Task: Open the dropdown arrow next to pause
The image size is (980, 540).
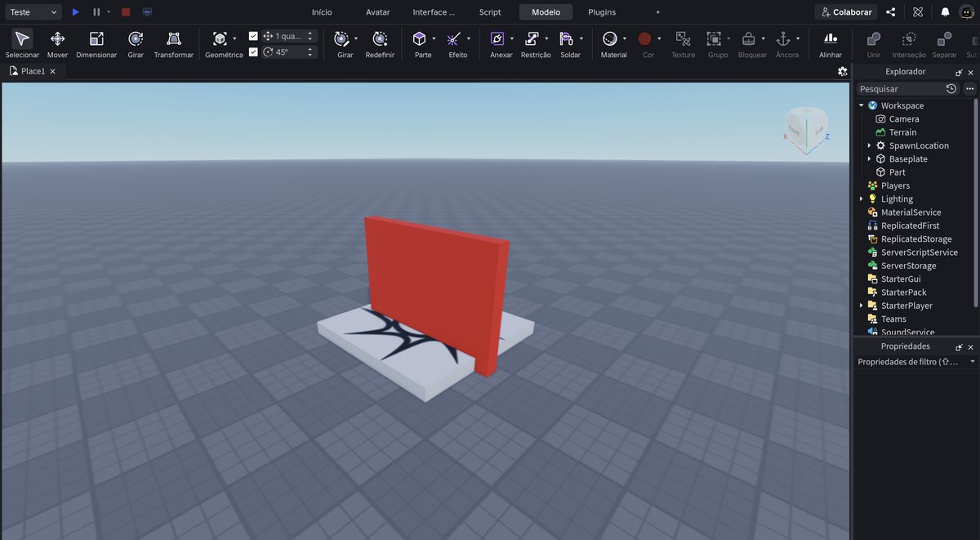Action: pyautogui.click(x=109, y=12)
